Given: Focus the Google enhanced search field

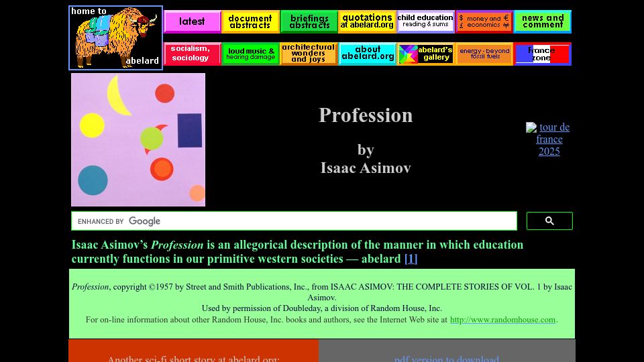Looking at the screenshot, I should click(294, 221).
